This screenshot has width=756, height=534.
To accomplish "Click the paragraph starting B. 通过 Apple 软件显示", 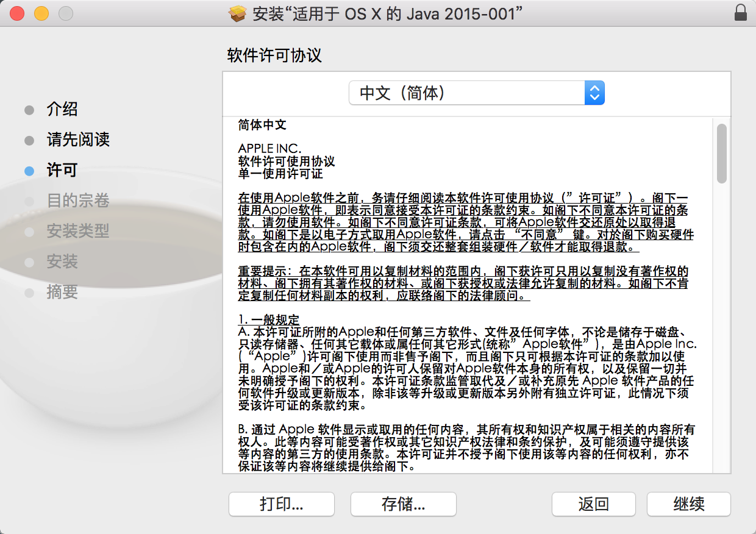I will (466, 448).
